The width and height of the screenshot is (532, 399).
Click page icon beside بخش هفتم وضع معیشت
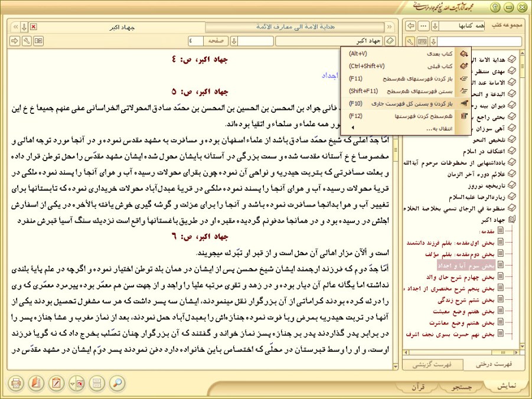501,311
